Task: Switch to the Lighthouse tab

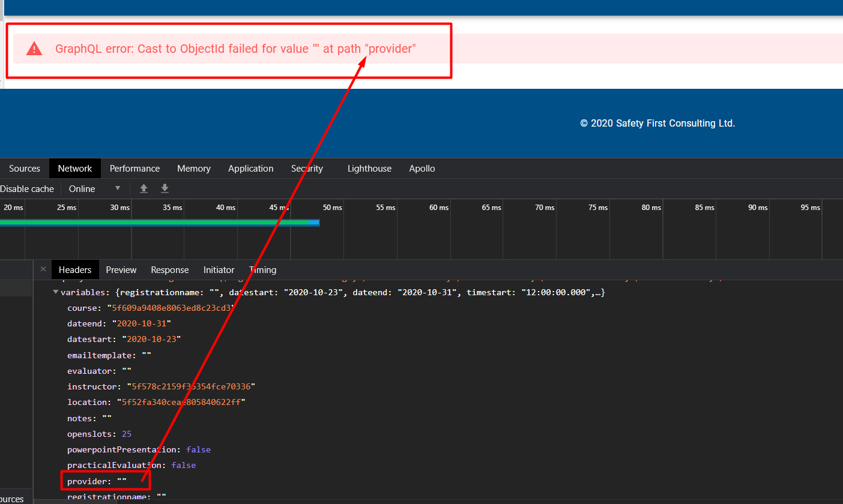Action: pos(369,169)
